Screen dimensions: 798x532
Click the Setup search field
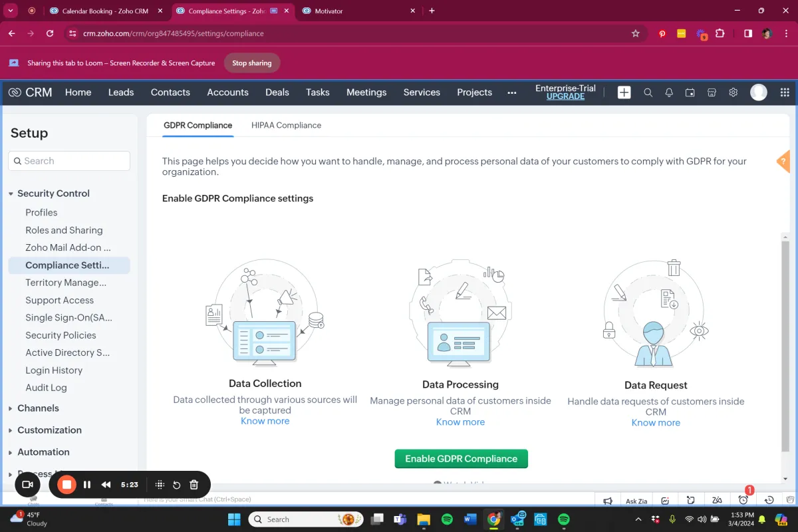pos(69,161)
